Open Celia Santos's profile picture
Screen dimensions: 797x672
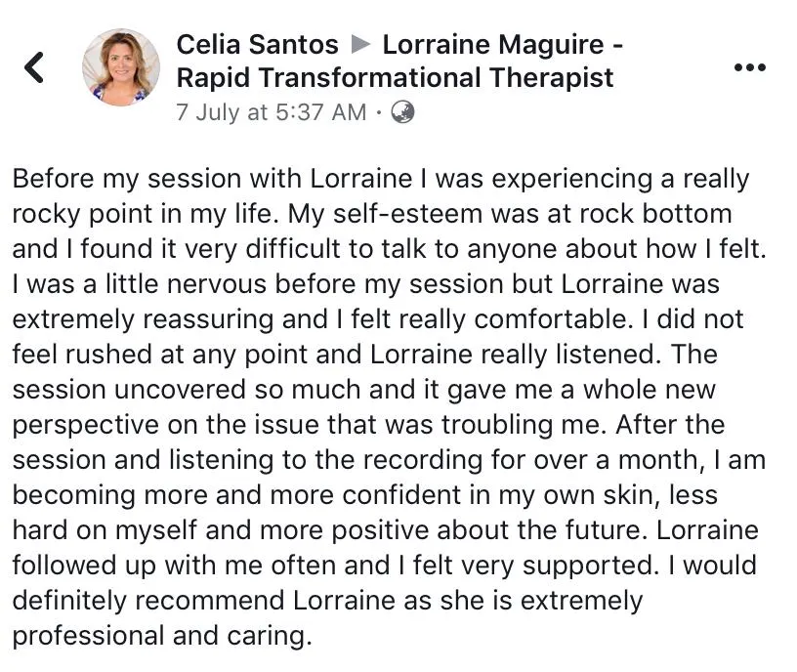[121, 67]
